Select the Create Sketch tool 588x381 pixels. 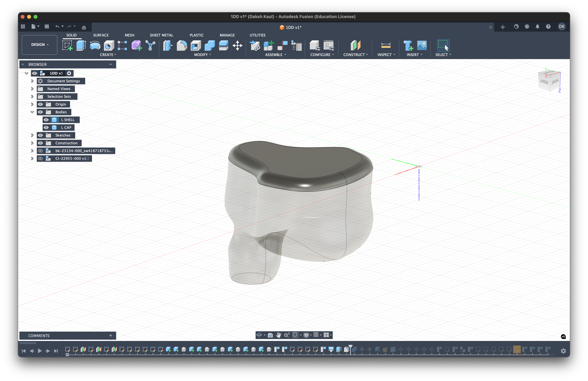point(67,46)
